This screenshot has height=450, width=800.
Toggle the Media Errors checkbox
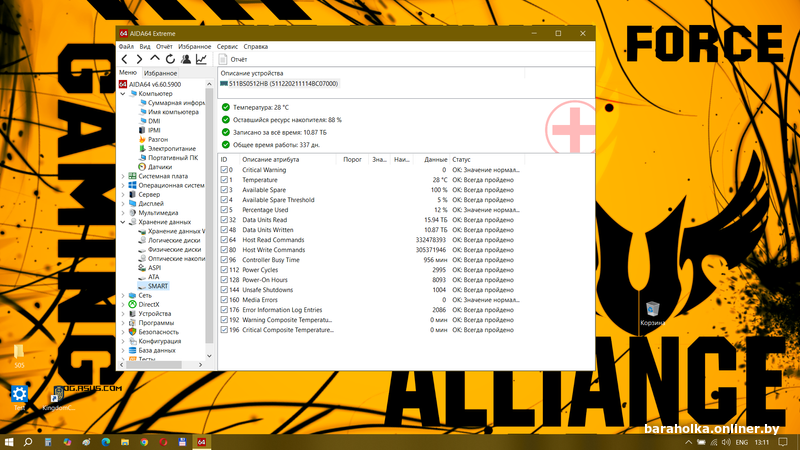point(224,300)
